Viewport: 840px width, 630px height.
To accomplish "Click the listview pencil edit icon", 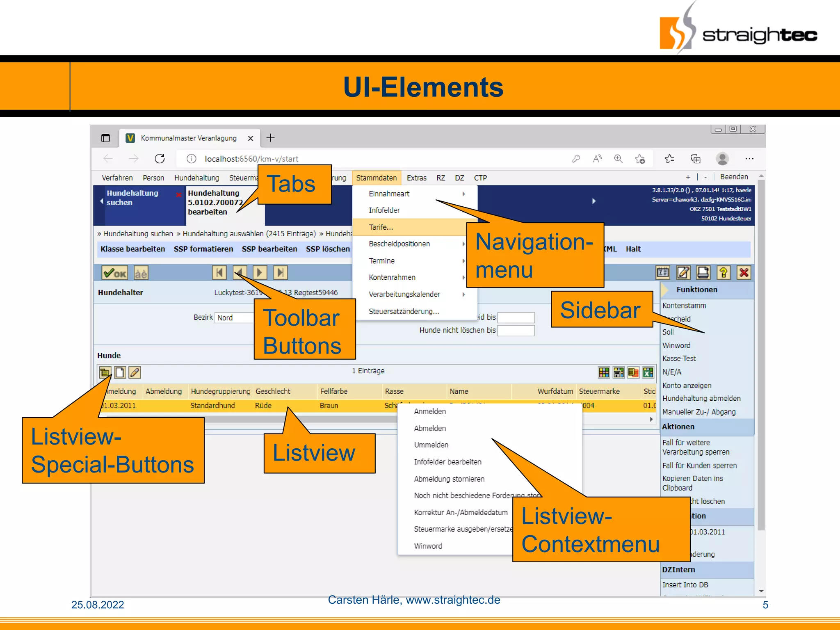I will pyautogui.click(x=135, y=372).
